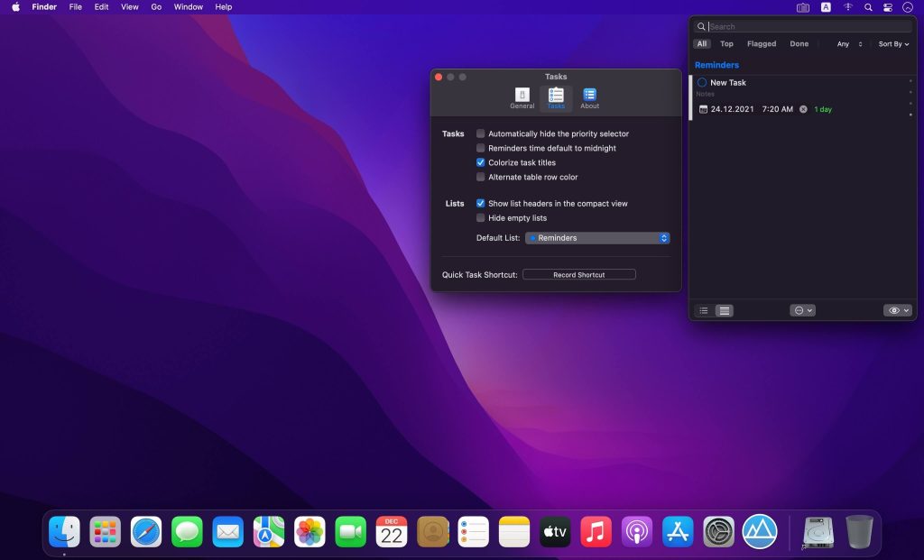Image resolution: width=924 pixels, height=560 pixels.
Task: Uncheck Colorize task titles
Action: (481, 162)
